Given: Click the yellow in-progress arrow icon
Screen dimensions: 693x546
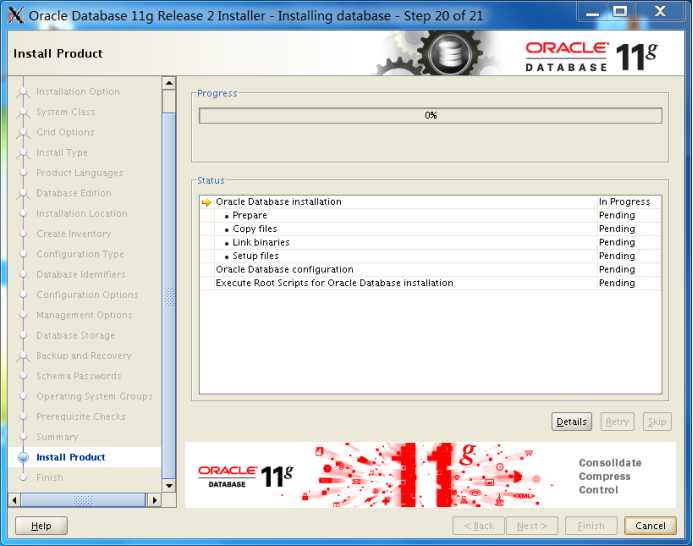Looking at the screenshot, I should [x=206, y=202].
